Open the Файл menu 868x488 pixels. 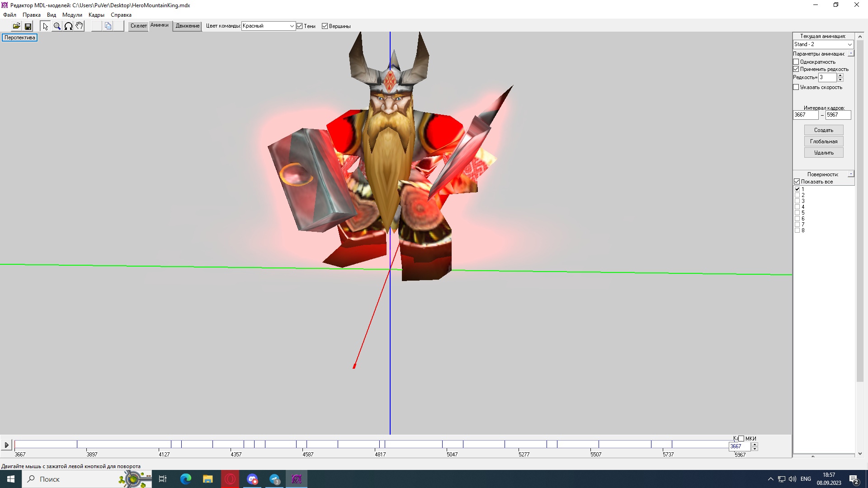[9, 15]
